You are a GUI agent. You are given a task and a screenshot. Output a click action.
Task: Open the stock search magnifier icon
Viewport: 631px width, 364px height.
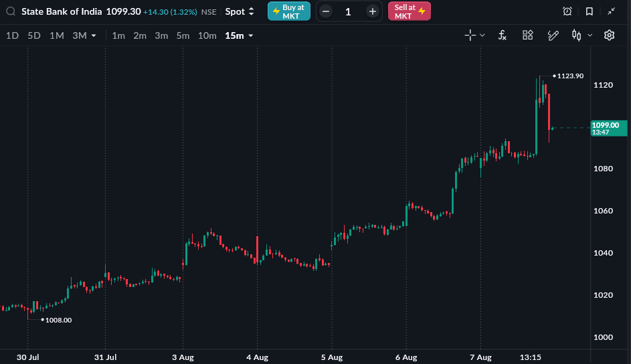click(x=11, y=11)
